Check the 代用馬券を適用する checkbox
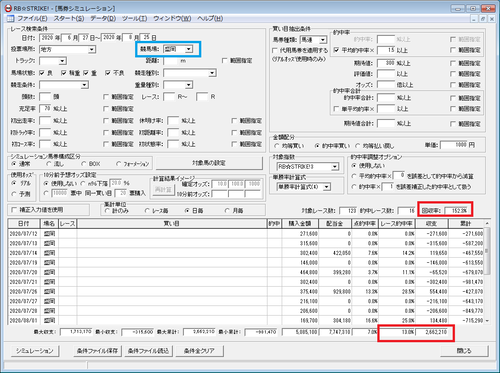 275,50
